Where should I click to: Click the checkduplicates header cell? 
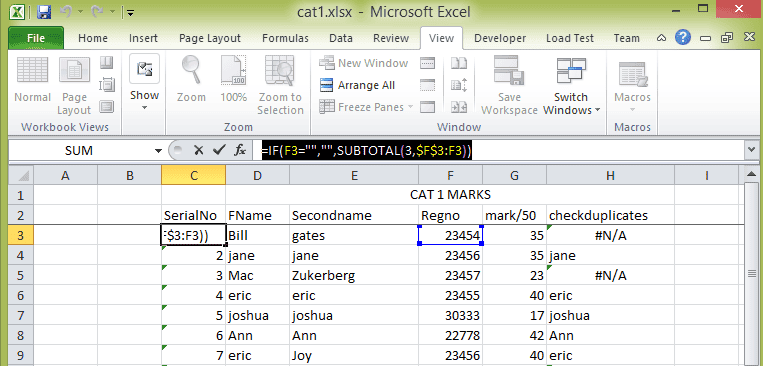[x=610, y=215]
